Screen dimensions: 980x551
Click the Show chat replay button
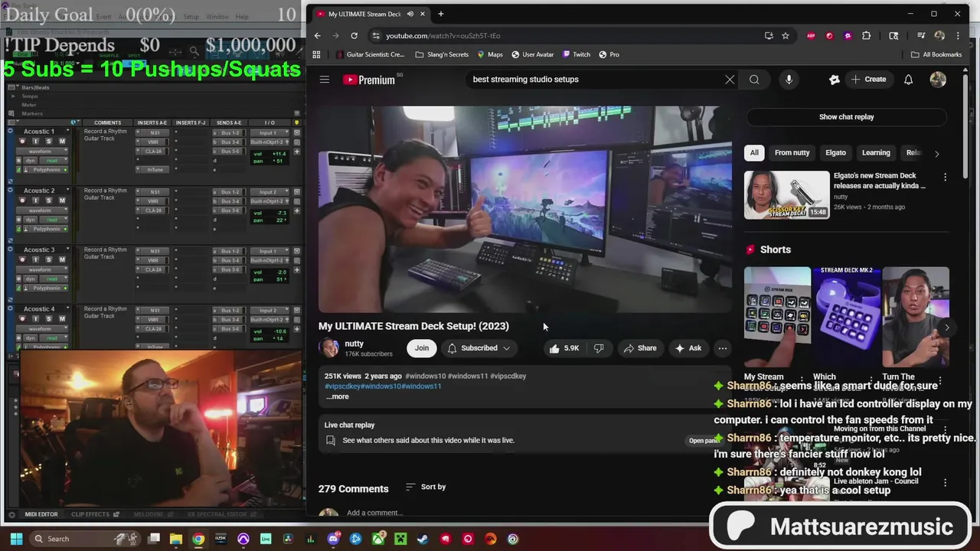[846, 117]
